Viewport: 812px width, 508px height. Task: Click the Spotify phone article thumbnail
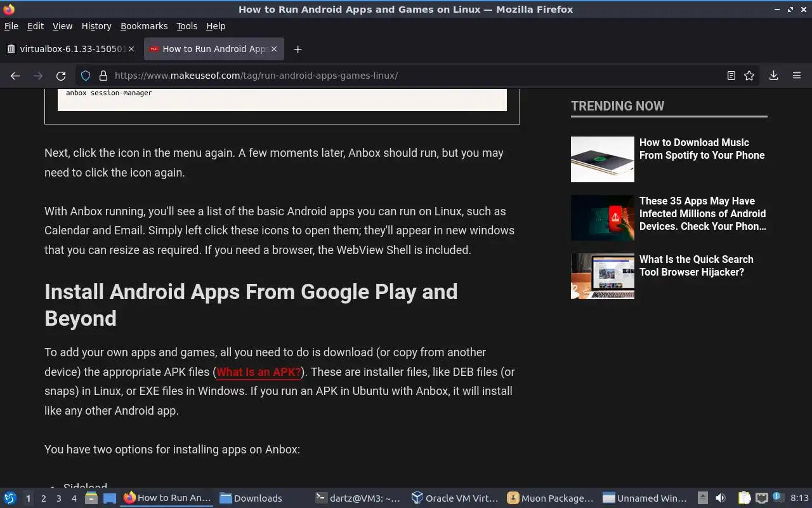pyautogui.click(x=603, y=159)
